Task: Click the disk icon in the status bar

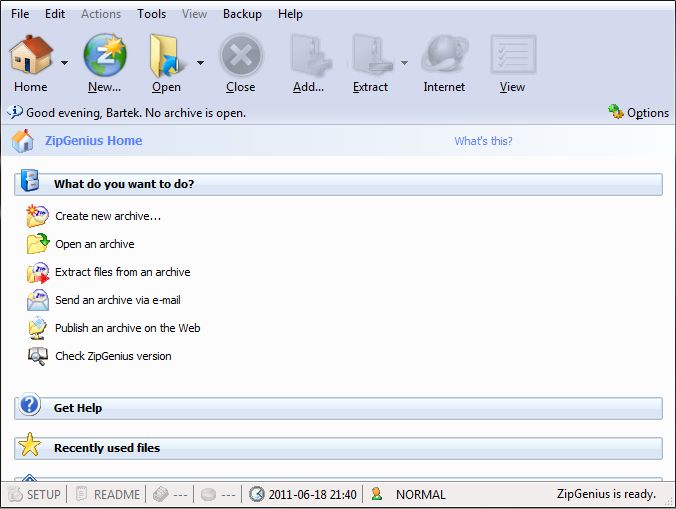Action: point(208,494)
